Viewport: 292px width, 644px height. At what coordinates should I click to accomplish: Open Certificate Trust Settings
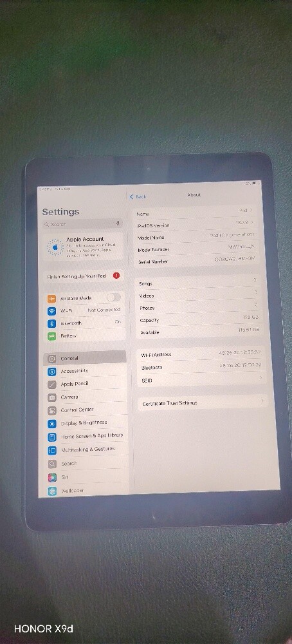click(x=203, y=402)
